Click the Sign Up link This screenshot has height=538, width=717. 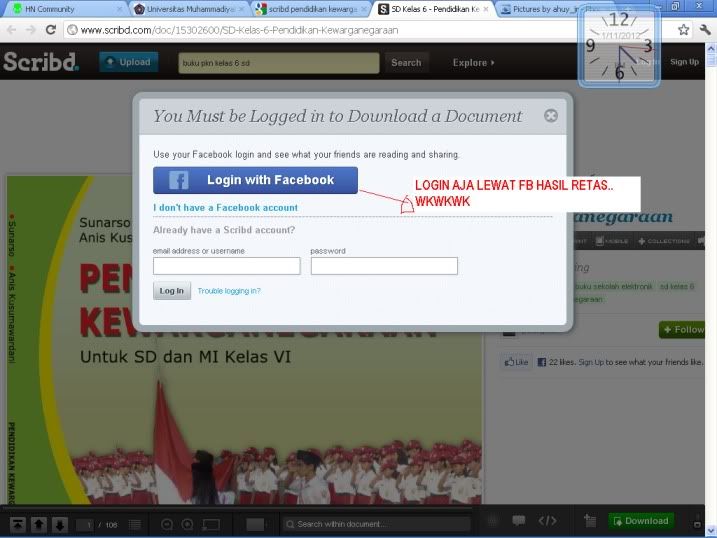[x=685, y=62]
